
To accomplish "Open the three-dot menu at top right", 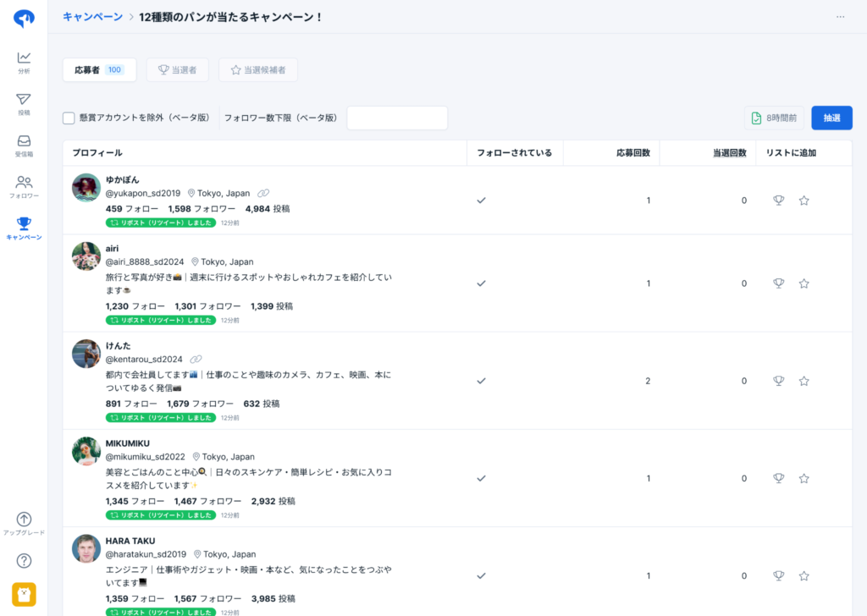I will tap(840, 17).
